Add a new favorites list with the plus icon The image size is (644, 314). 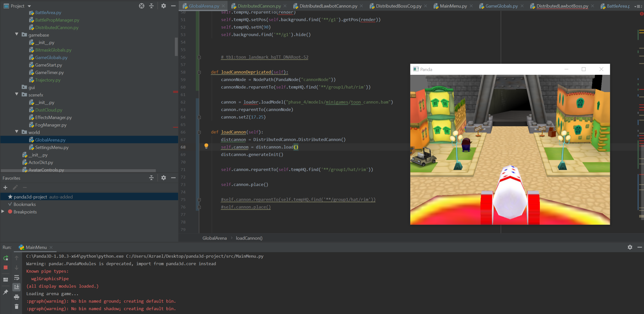tap(5, 188)
